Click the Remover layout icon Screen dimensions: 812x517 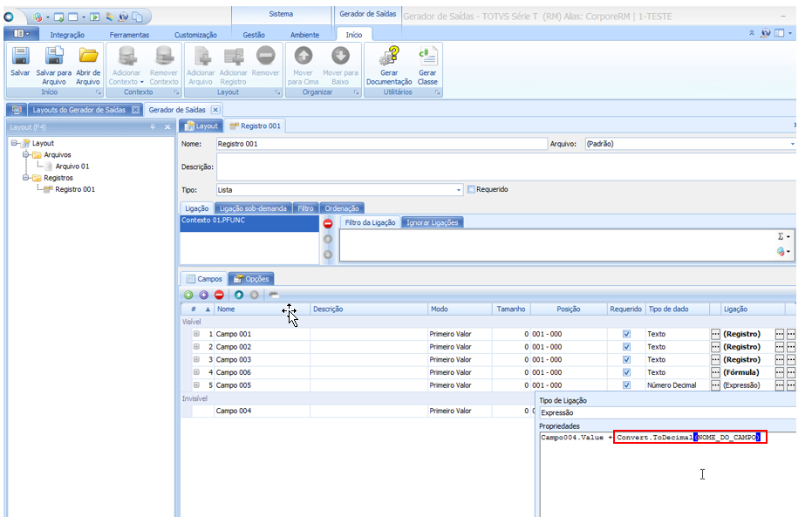point(266,56)
